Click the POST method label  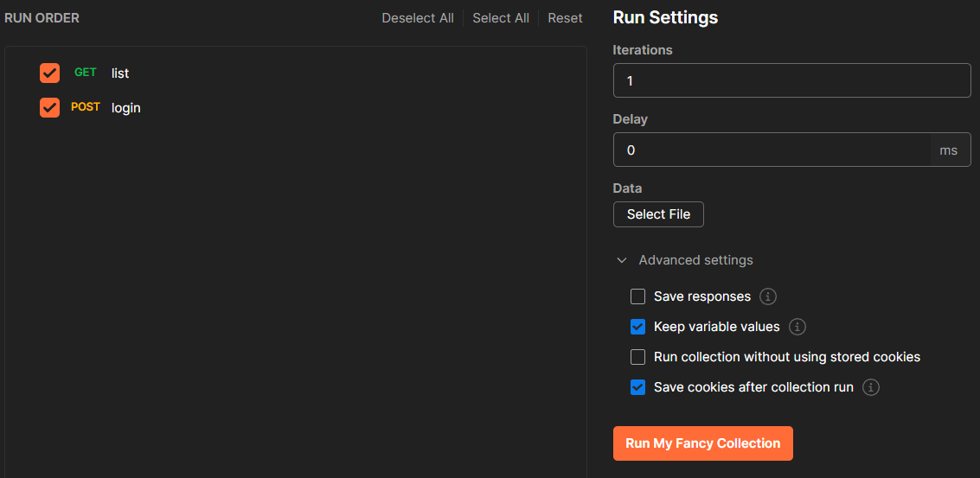[86, 107]
